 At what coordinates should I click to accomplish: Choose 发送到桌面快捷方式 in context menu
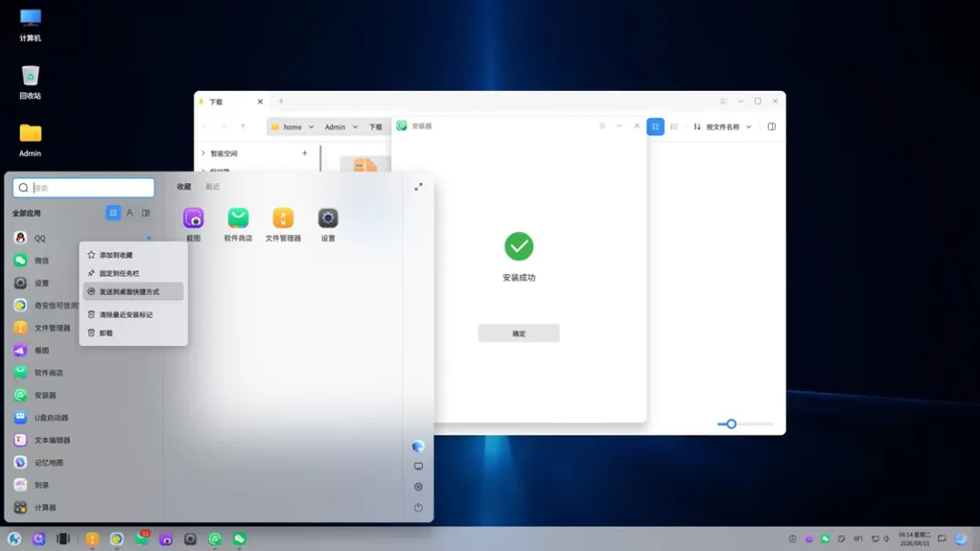click(133, 292)
